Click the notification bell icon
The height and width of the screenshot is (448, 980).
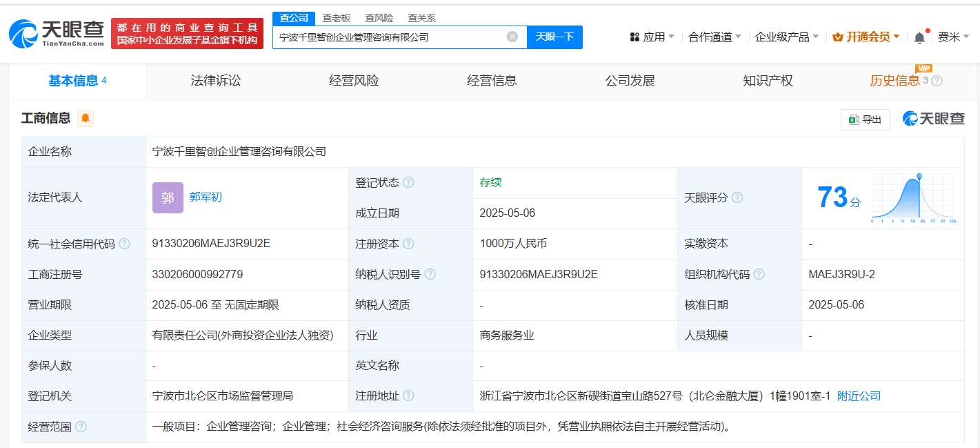point(919,37)
